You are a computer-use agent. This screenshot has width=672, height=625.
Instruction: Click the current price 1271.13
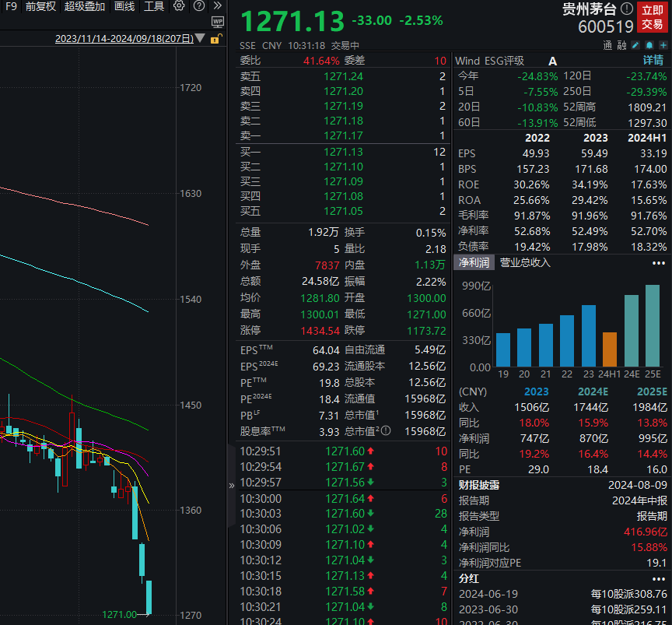click(x=292, y=21)
